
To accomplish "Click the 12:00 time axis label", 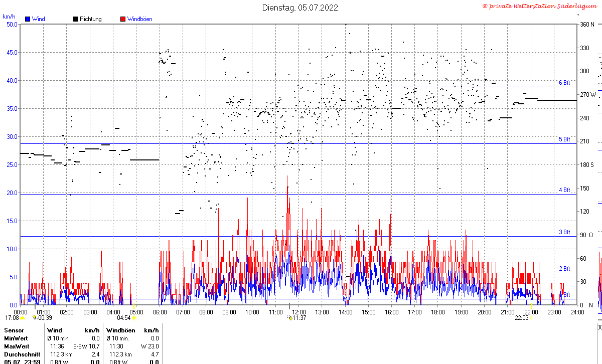I will tap(299, 312).
